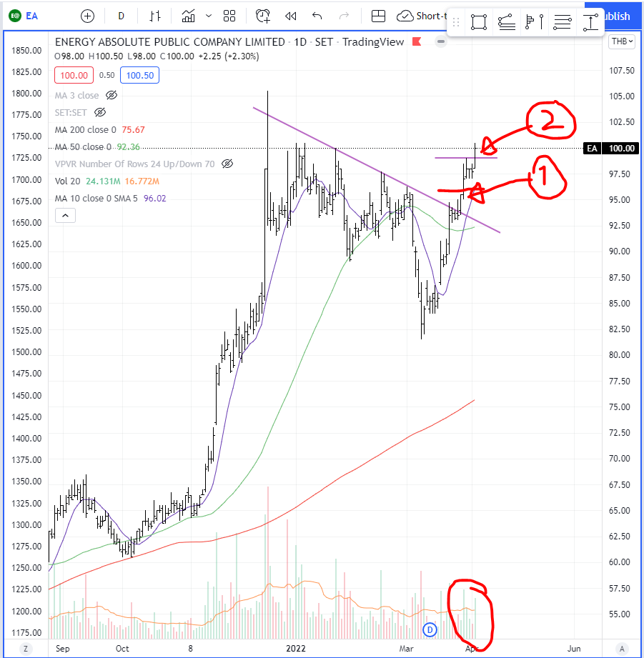
Task: Click the gray minus pill beside title
Action: (441, 41)
